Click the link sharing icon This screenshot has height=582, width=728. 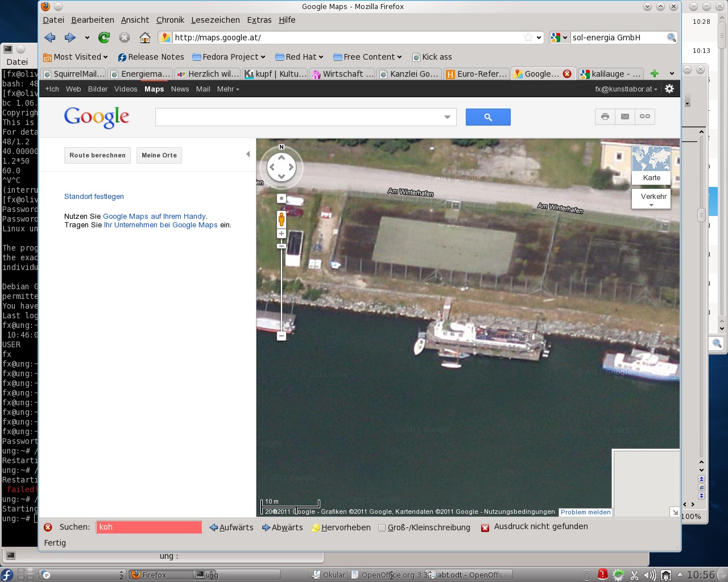[644, 116]
